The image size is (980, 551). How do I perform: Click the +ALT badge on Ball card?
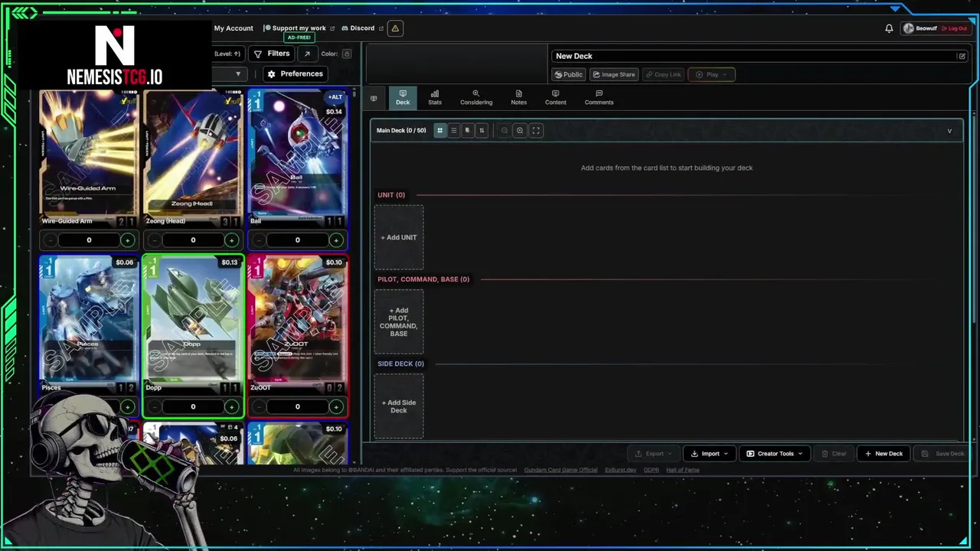[x=335, y=97]
